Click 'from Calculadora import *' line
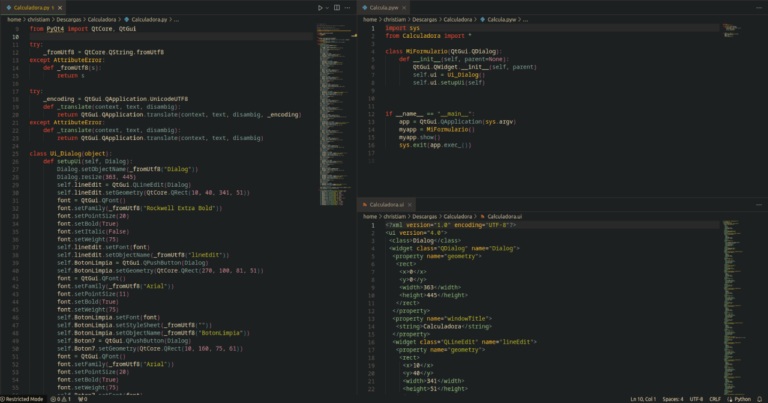 point(428,36)
